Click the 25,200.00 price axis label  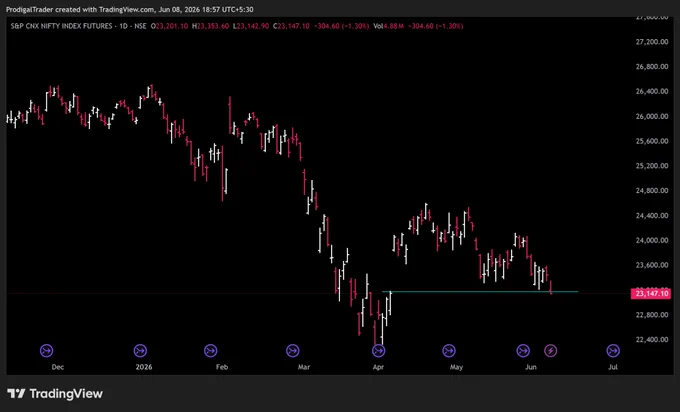(x=652, y=166)
